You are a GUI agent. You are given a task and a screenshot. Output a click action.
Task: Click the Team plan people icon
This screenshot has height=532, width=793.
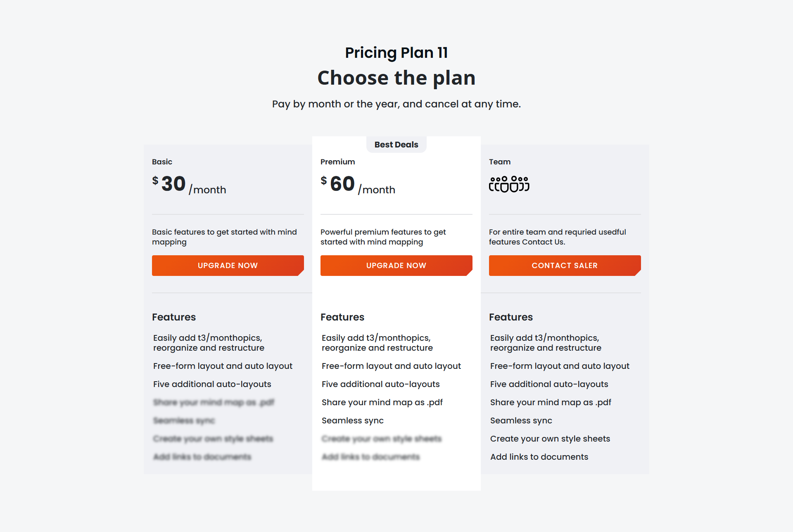tap(509, 184)
